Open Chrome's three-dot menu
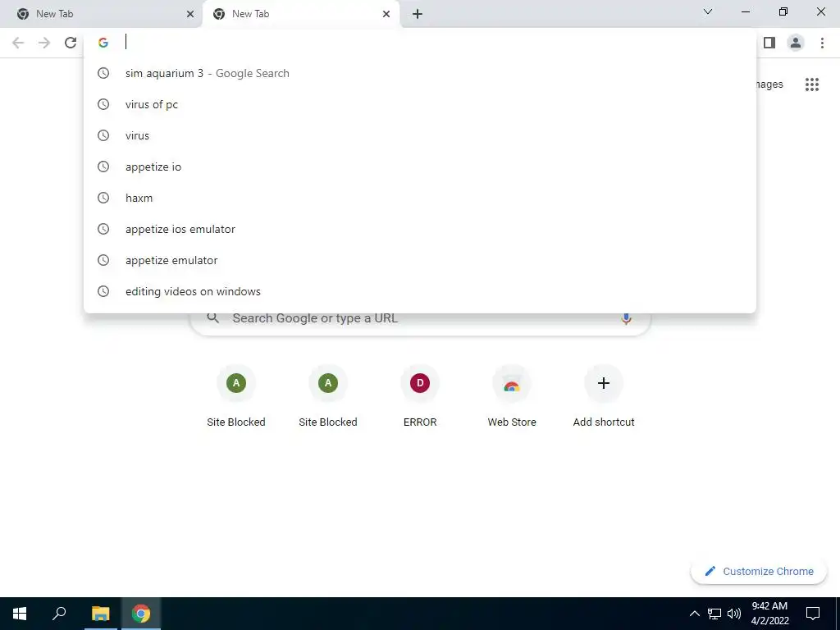 tap(822, 43)
